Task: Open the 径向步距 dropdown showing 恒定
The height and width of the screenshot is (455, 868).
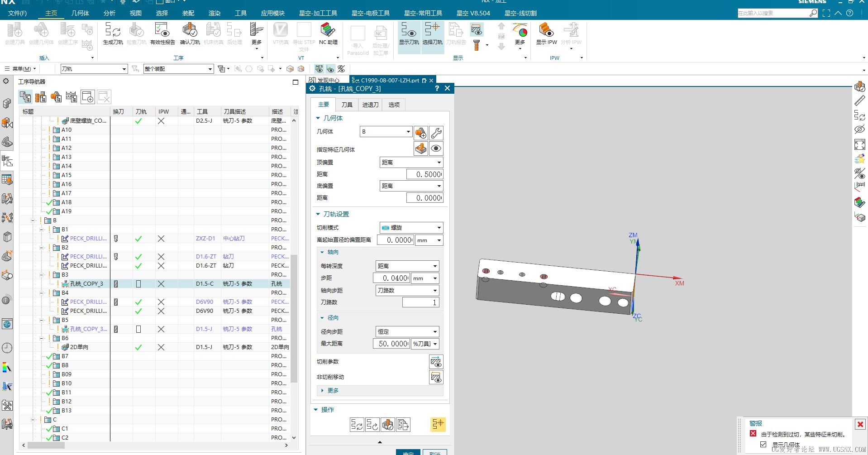Action: pos(407,332)
